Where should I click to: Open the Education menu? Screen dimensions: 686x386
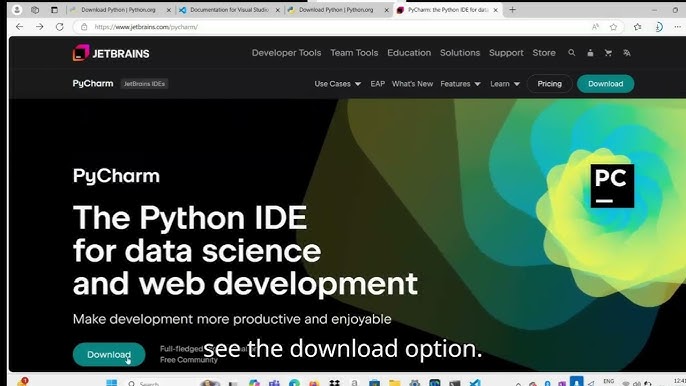[x=409, y=53]
